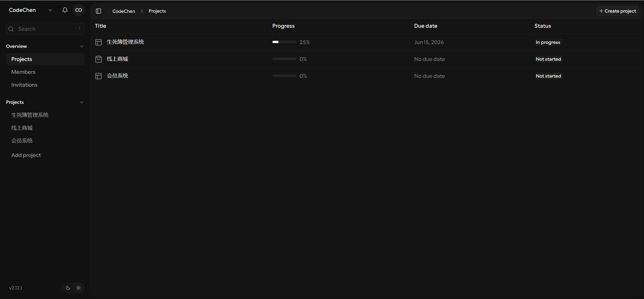This screenshot has width=644, height=299.
Task: Click the 线上商城 shopping bag icon
Action: [x=99, y=59]
